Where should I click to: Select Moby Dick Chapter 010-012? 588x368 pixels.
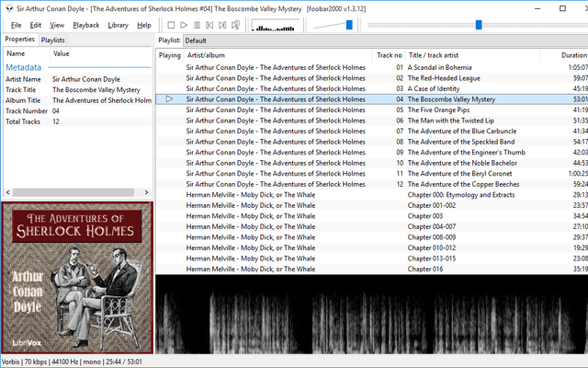point(372,247)
